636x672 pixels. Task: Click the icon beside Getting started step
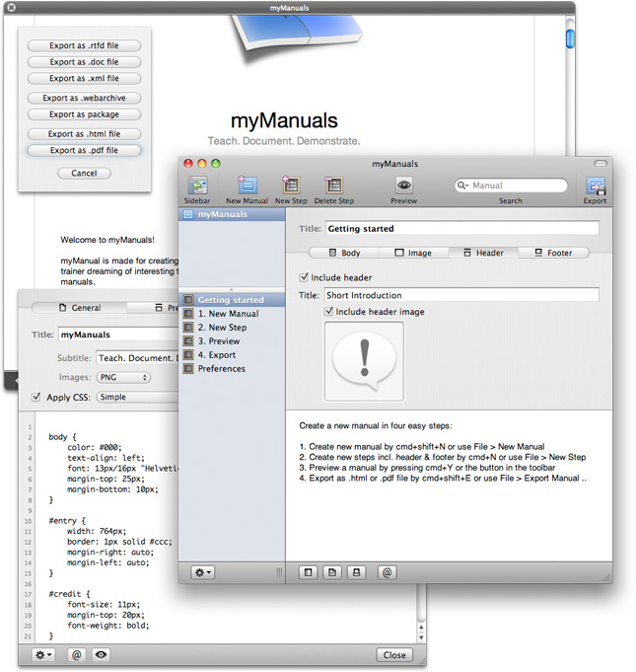point(188,300)
